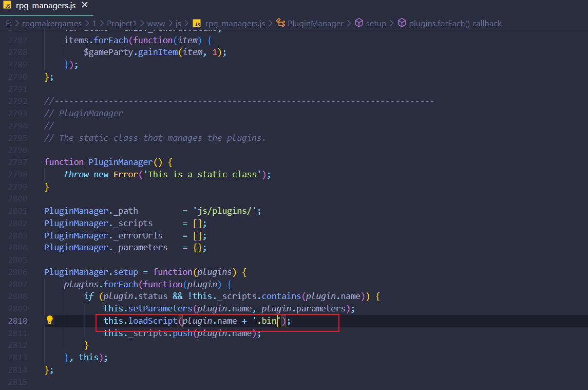The height and width of the screenshot is (390, 588).
Task: Open the Project1 breadcrumb dropdown
Action: pos(123,23)
